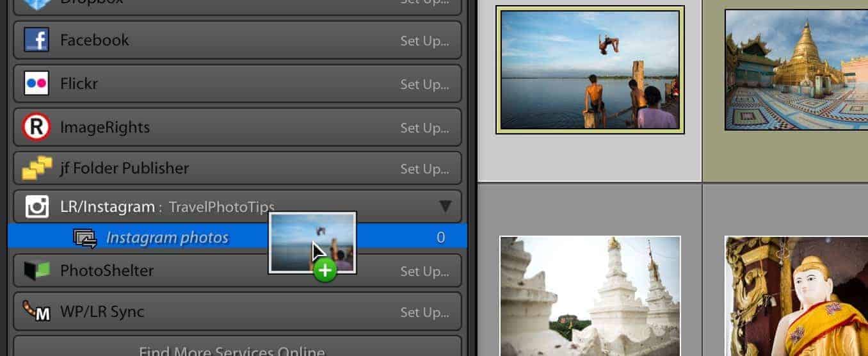Click the jf Folder Publisher label
The image size is (868, 356).
tap(124, 168)
